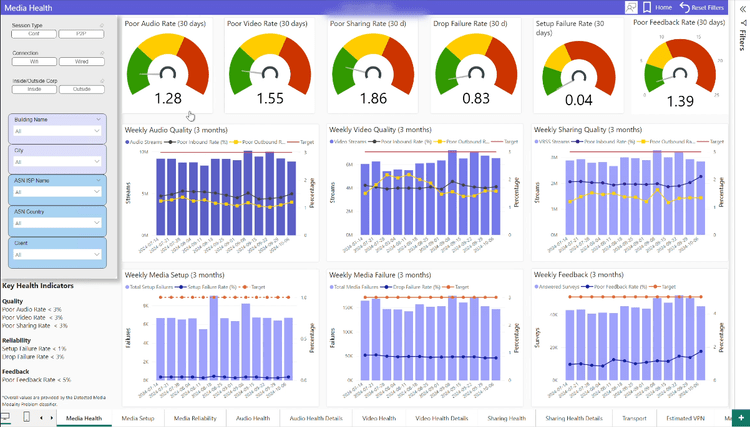Click the Poor Audio Rate gauge
The image size is (750, 427).
167,67
